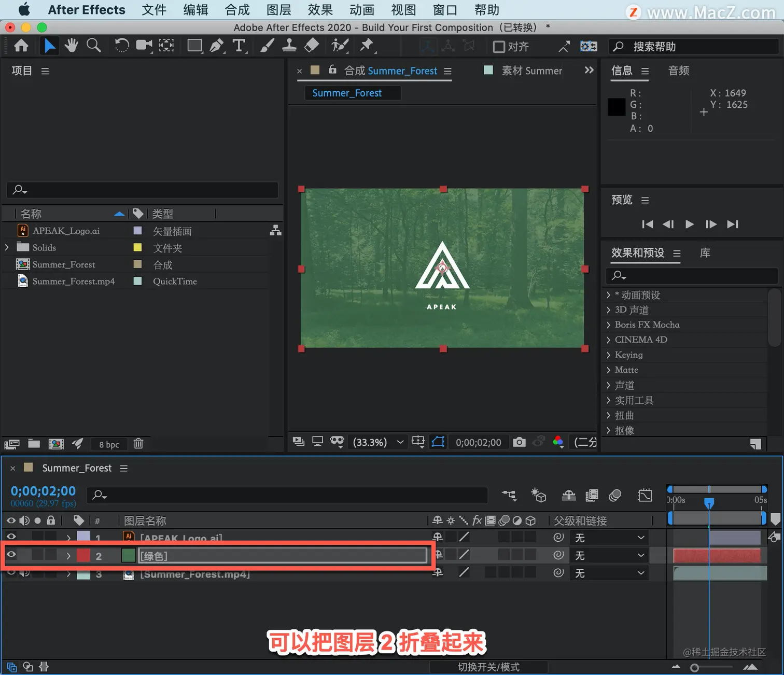Switch to the 音频 tab
Screen dimensions: 784x675
pos(679,71)
